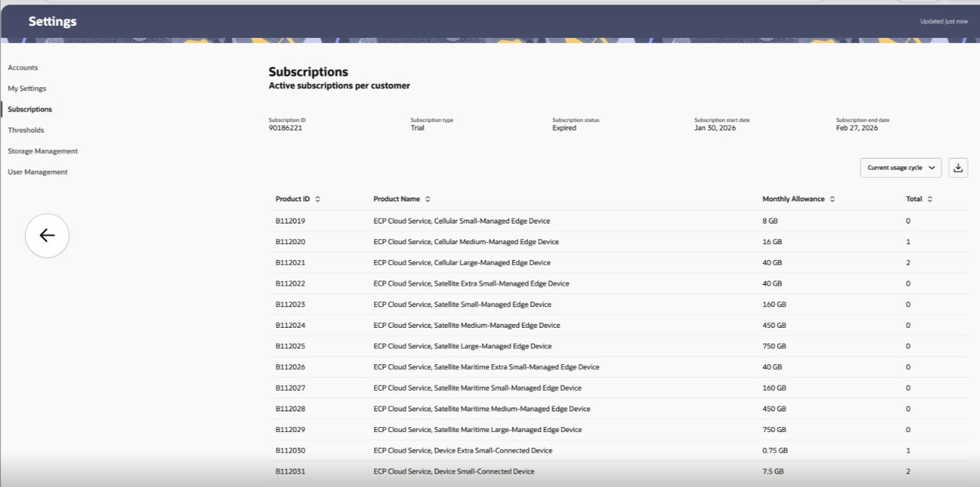Click the Expired subscription status value
Image resolution: width=980 pixels, height=487 pixels.
564,128
